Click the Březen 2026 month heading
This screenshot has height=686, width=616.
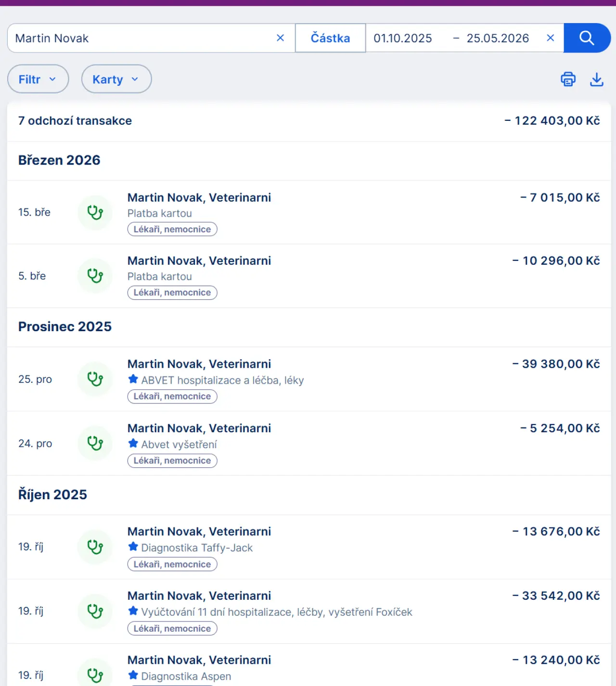point(59,160)
